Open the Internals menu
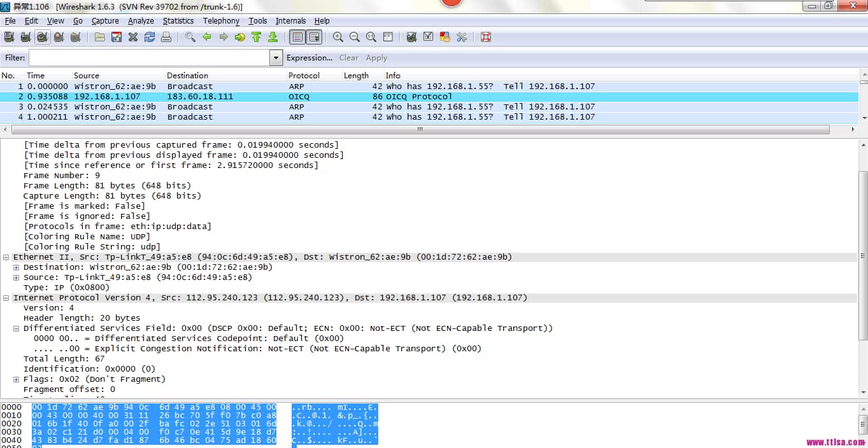 point(290,21)
